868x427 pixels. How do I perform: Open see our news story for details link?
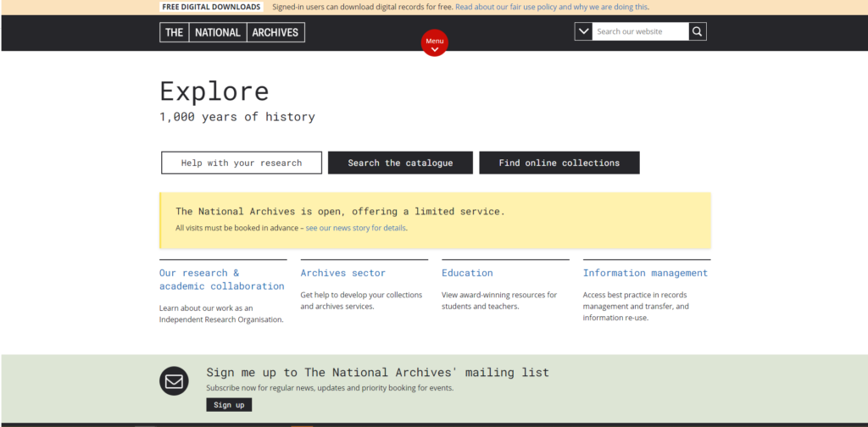coord(355,228)
